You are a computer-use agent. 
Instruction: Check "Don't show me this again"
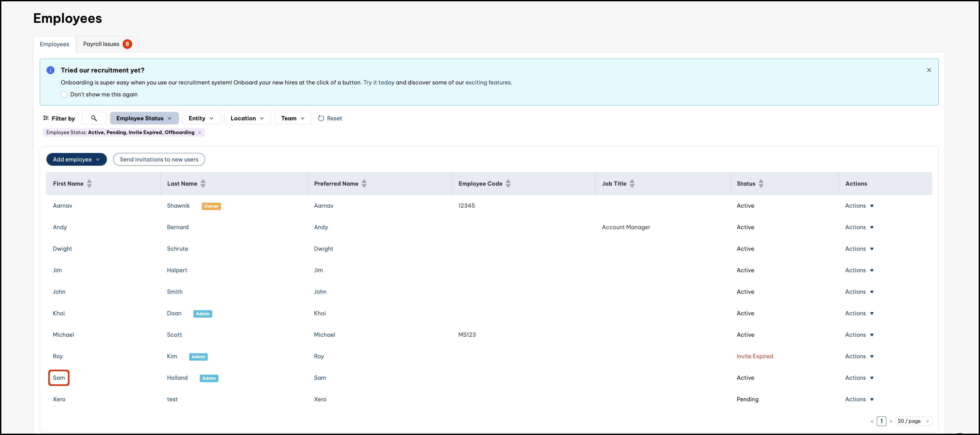click(64, 94)
